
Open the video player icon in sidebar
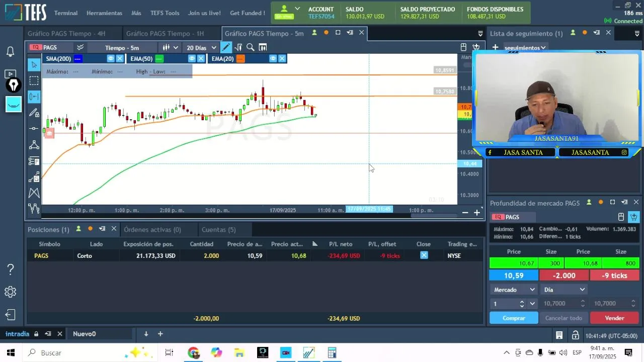click(10, 74)
